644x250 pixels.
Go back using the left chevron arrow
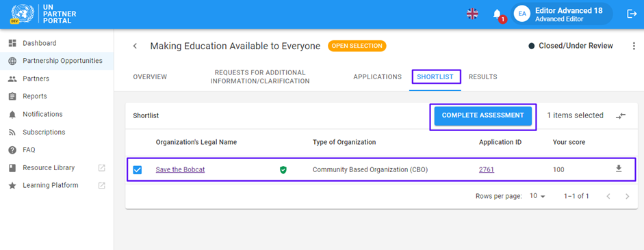pyautogui.click(x=135, y=46)
